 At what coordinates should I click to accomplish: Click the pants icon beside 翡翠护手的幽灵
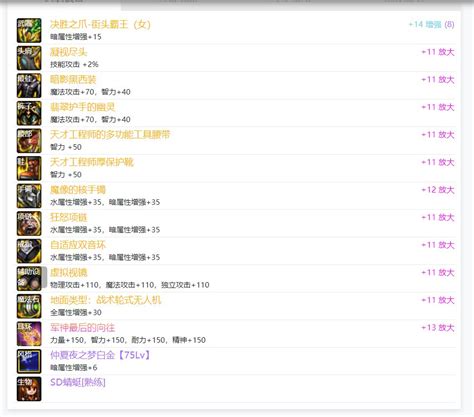pyautogui.click(x=29, y=113)
